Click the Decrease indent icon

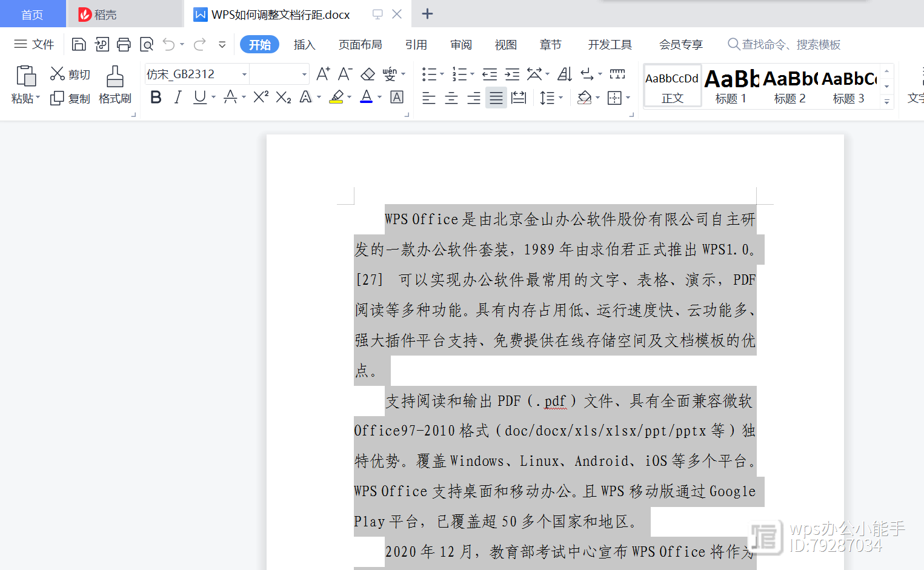[x=490, y=74]
